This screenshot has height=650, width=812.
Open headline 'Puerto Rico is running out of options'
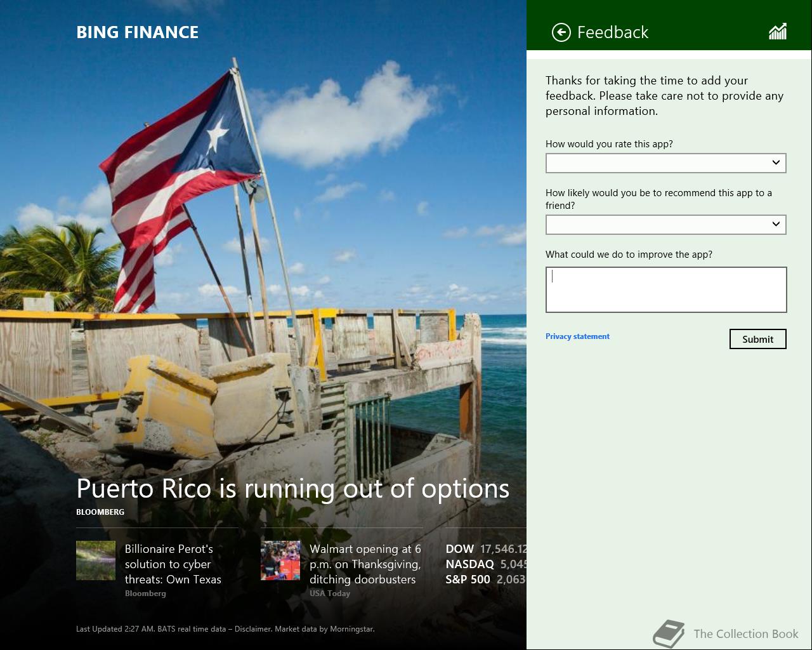pyautogui.click(x=292, y=489)
